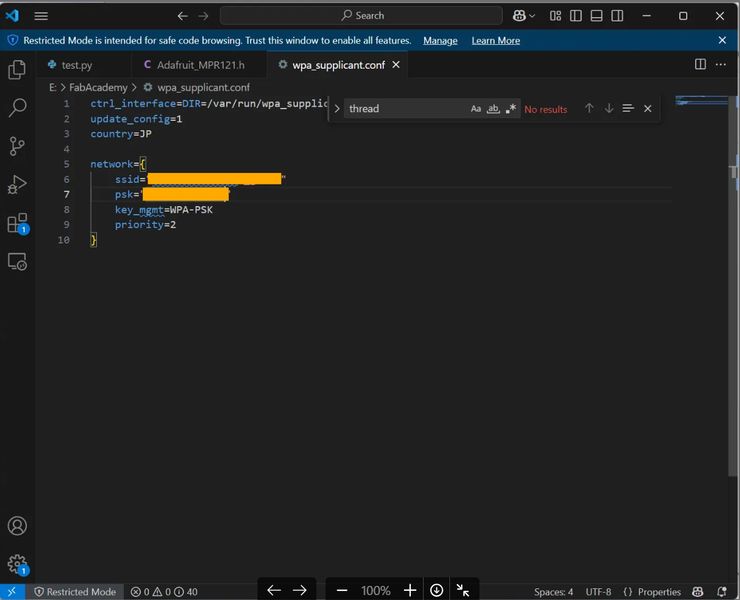Image resolution: width=740 pixels, height=600 pixels.
Task: Toggle bottom panel visibility
Action: [597, 16]
